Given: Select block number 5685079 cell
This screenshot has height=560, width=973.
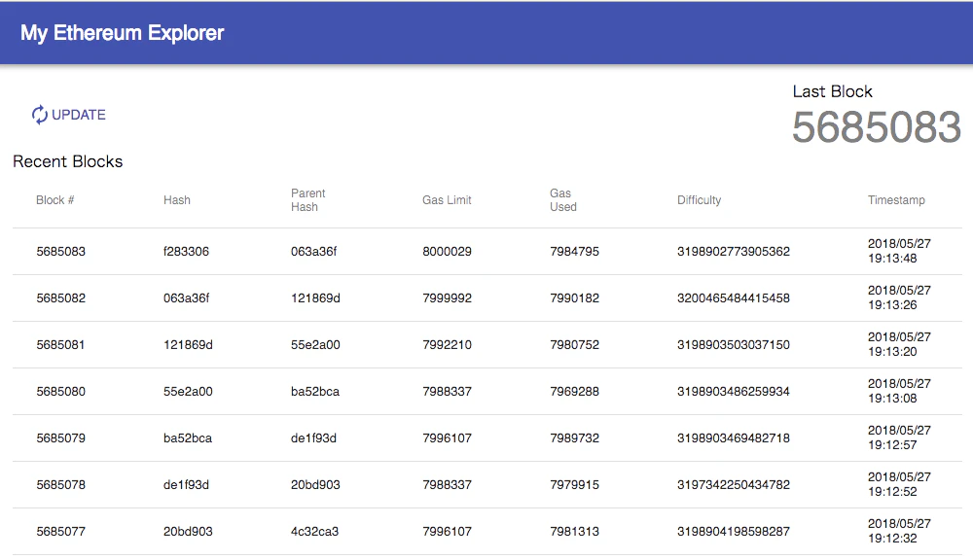Looking at the screenshot, I should [x=60, y=437].
